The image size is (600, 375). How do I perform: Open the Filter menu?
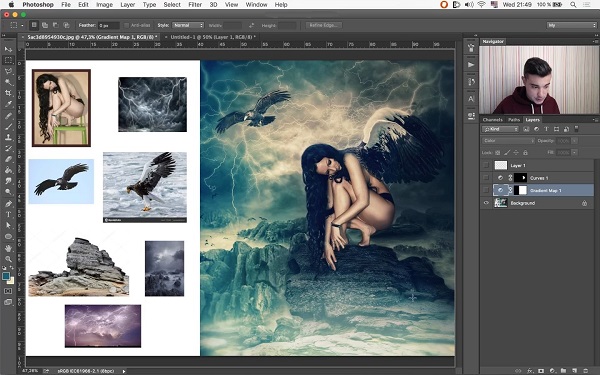pyautogui.click(x=195, y=5)
